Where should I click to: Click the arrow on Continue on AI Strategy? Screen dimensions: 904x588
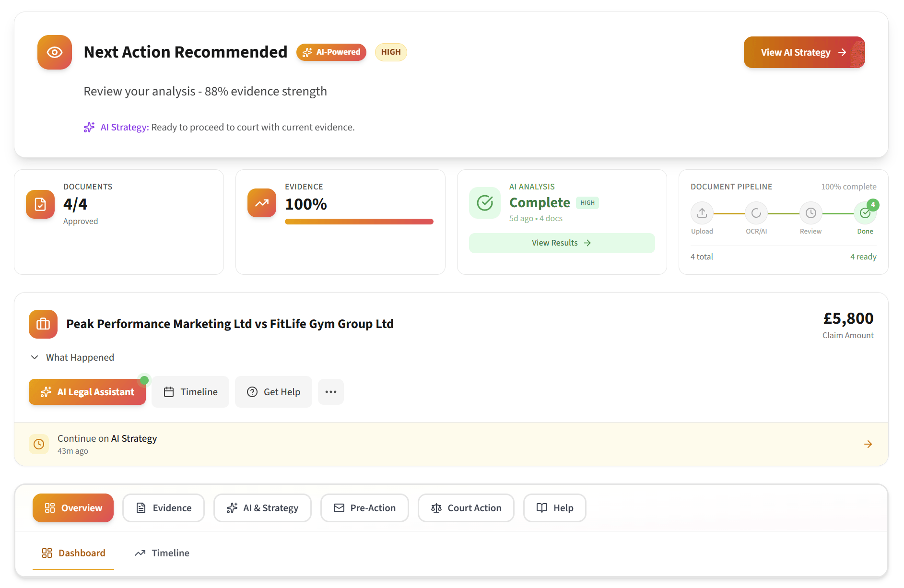coord(868,444)
